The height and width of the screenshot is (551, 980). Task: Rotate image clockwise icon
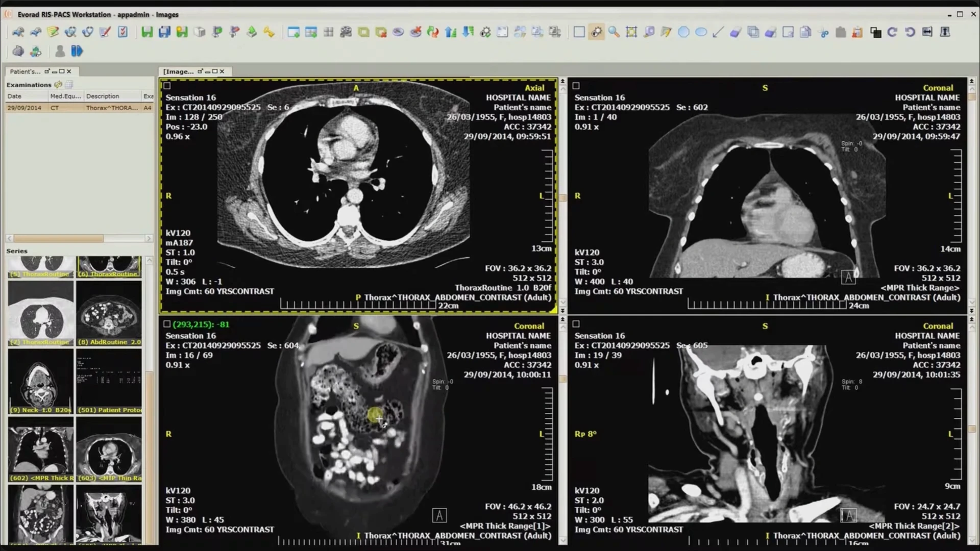892,32
